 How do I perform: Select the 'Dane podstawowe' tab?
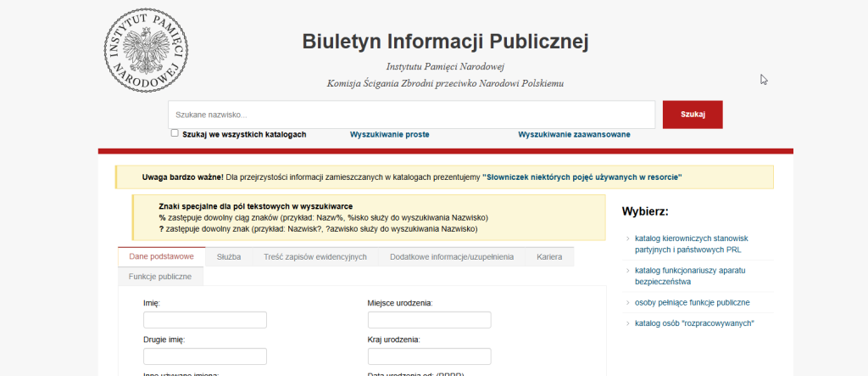pos(161,257)
